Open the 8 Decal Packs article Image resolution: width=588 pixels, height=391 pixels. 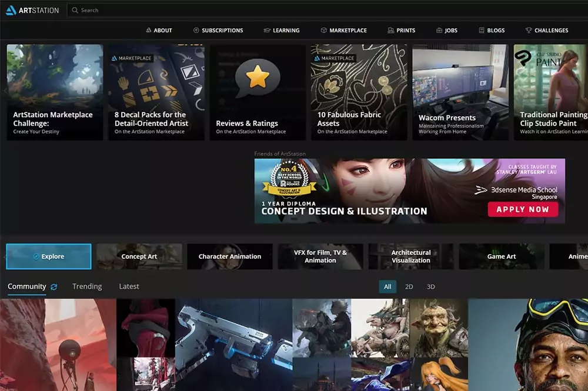[x=156, y=92]
